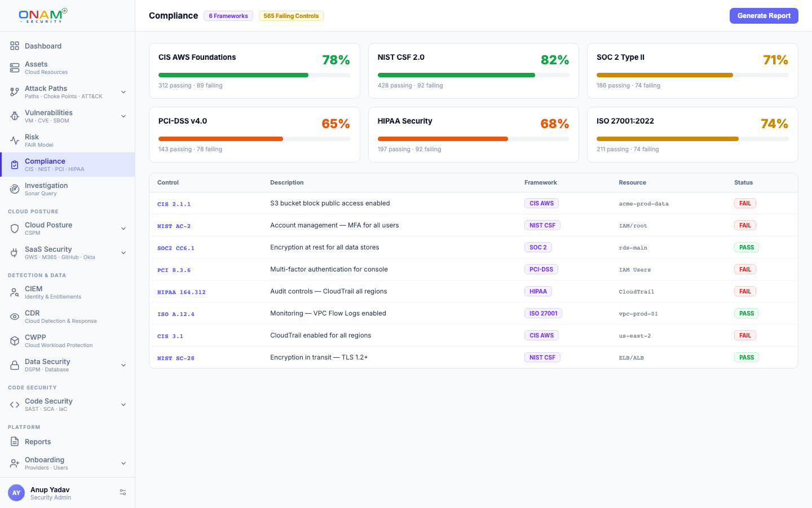
Task: Click the Attack Paths branch icon
Action: coord(15,92)
